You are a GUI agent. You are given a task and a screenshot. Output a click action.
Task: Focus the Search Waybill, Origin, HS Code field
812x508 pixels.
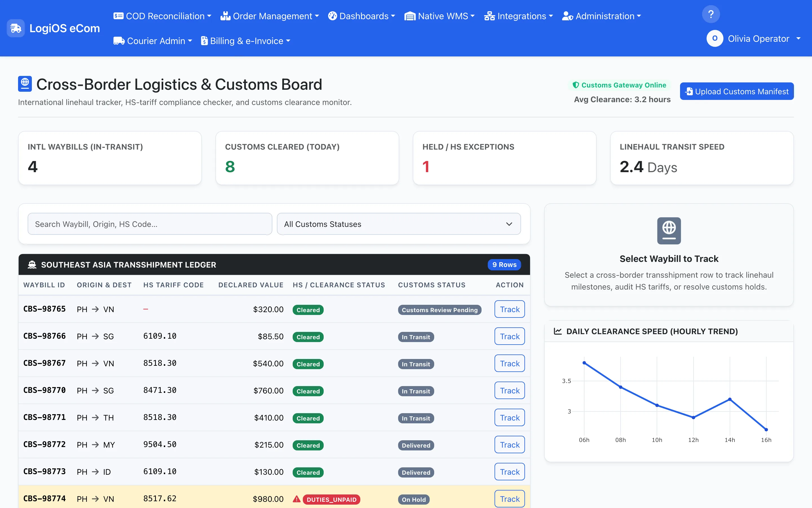[150, 224]
